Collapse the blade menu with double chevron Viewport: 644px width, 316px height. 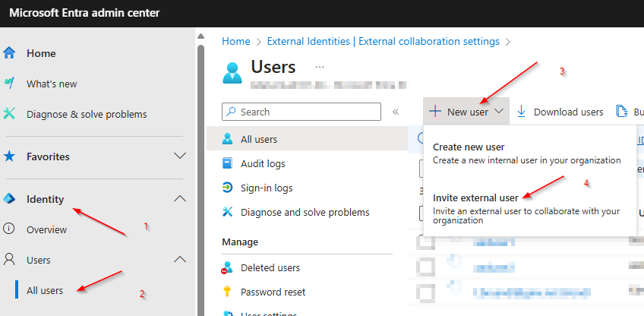pyautogui.click(x=396, y=112)
